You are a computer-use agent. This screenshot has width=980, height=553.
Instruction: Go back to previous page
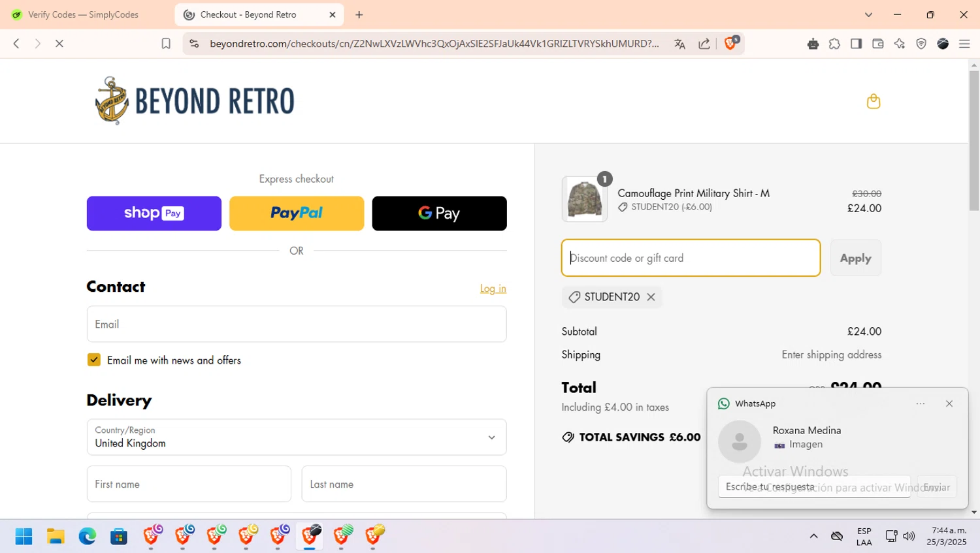tap(16, 44)
